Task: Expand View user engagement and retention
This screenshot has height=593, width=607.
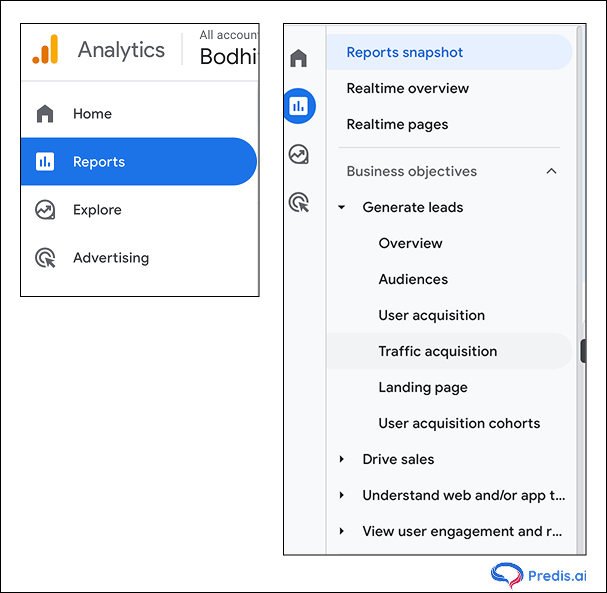Action: coord(342,532)
